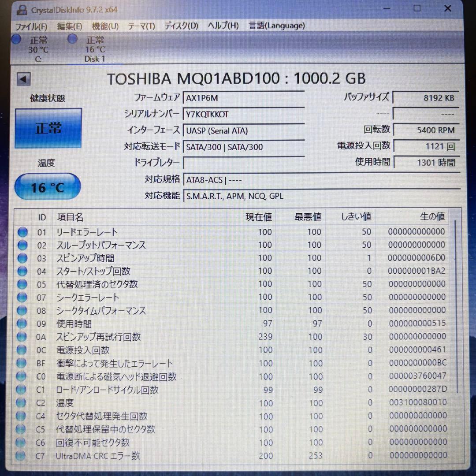Open the テーマ(T) menu

click(x=141, y=26)
